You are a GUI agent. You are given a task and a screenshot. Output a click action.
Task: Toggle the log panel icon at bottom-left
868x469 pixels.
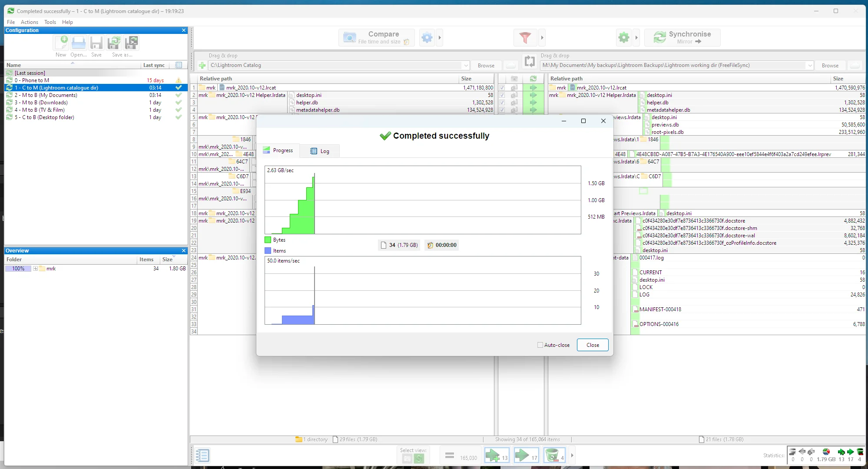tap(202, 456)
